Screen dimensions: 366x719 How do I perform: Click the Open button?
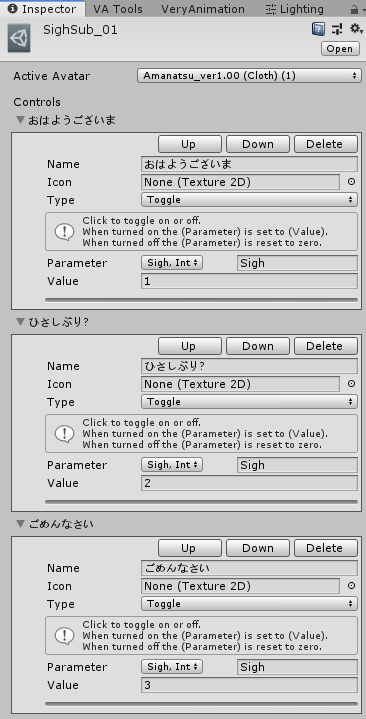[340, 49]
